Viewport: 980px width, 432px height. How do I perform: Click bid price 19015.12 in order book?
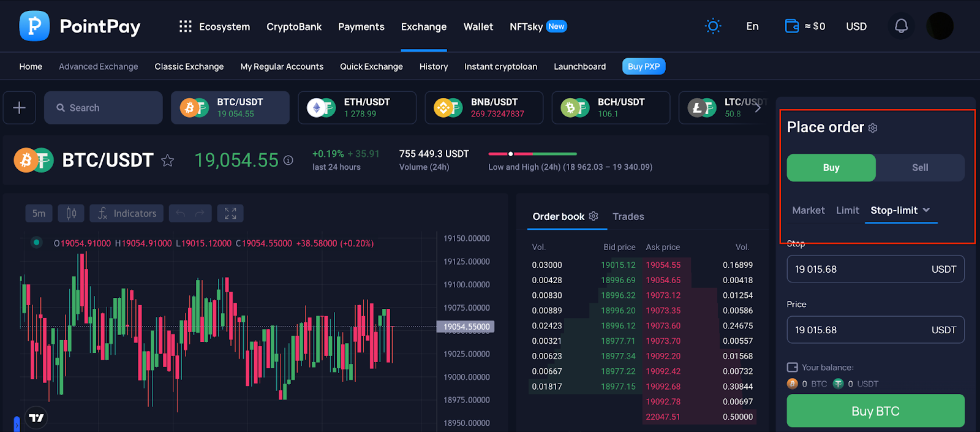(x=618, y=265)
